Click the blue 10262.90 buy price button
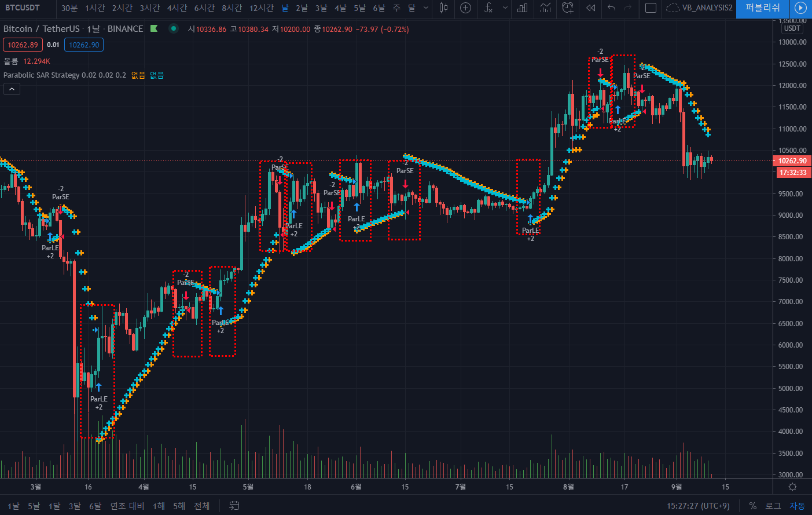812x515 pixels. coord(84,45)
